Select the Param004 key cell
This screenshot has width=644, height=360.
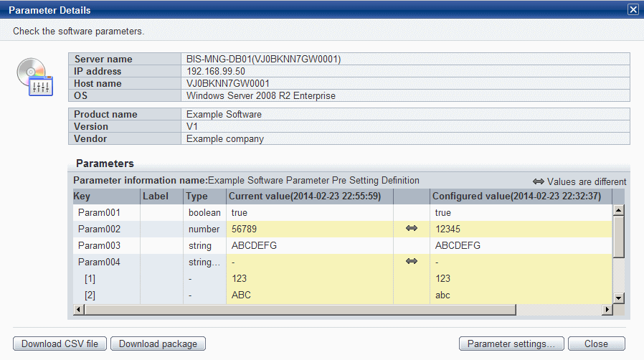click(106, 262)
